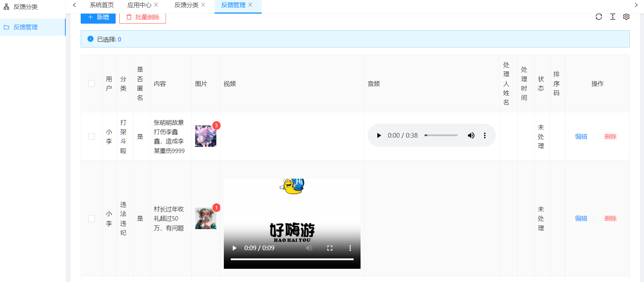
Task: Switch to the 系统首页 tab
Action: tap(102, 5)
